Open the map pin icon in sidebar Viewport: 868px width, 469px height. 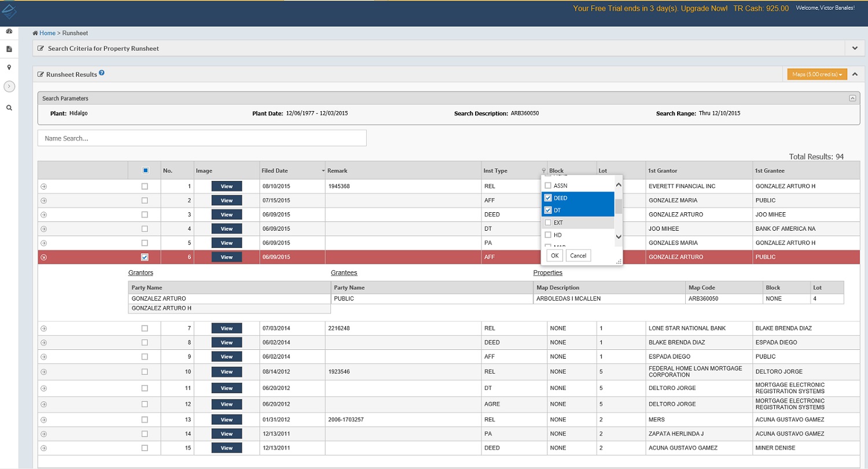pyautogui.click(x=9, y=68)
